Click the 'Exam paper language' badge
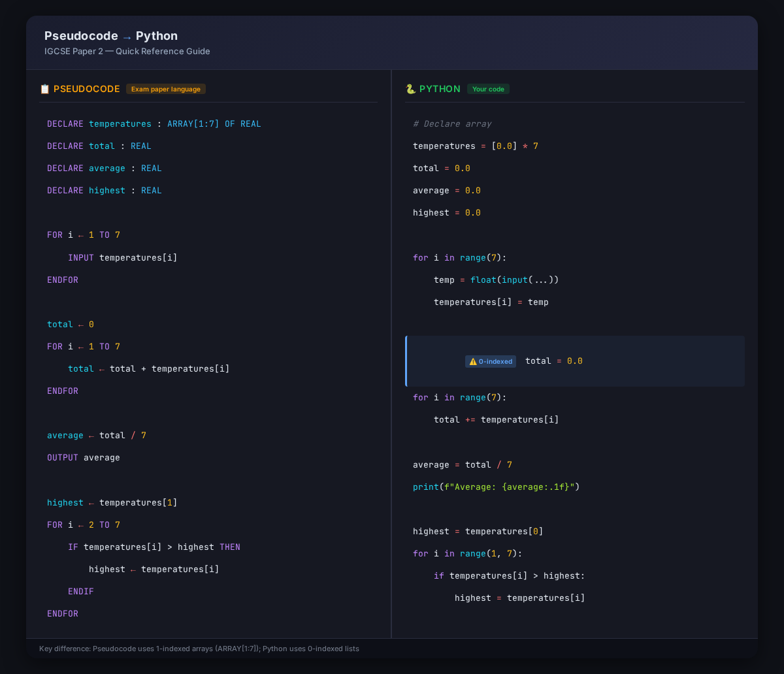 [166, 89]
